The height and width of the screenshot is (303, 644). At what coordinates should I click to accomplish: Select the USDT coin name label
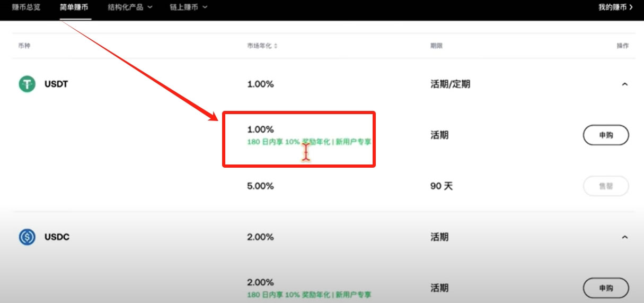tap(56, 84)
